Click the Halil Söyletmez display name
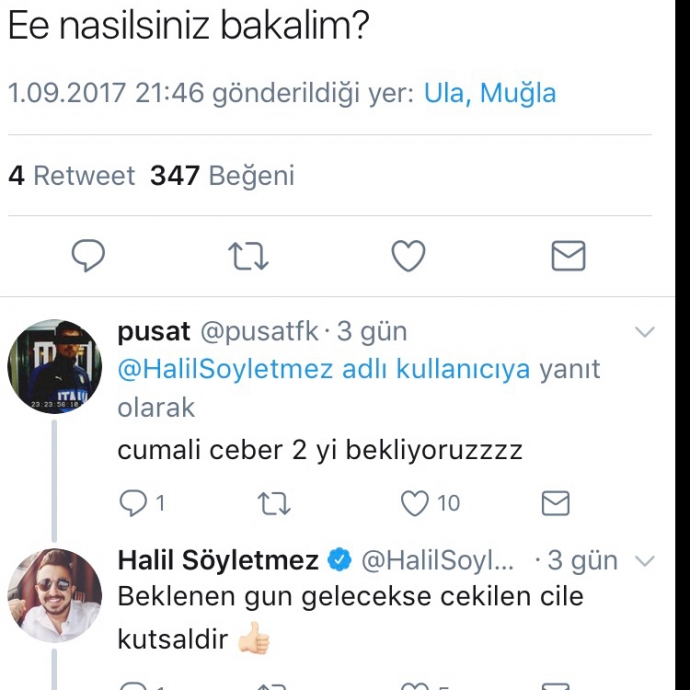690x690 pixels. tap(218, 560)
